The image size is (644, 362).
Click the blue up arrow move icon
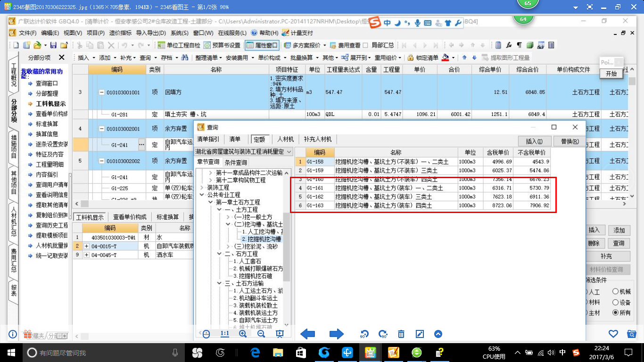464,58
